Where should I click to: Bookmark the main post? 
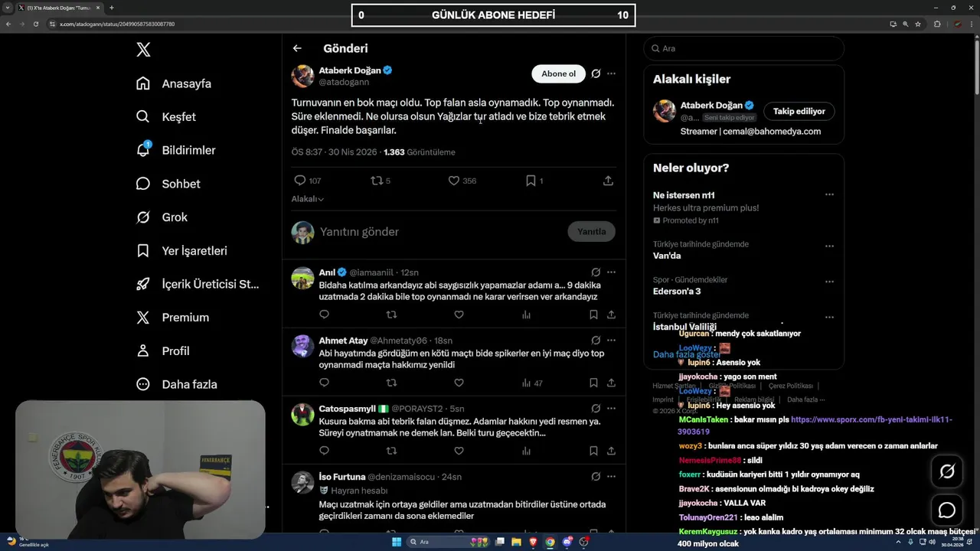(531, 181)
